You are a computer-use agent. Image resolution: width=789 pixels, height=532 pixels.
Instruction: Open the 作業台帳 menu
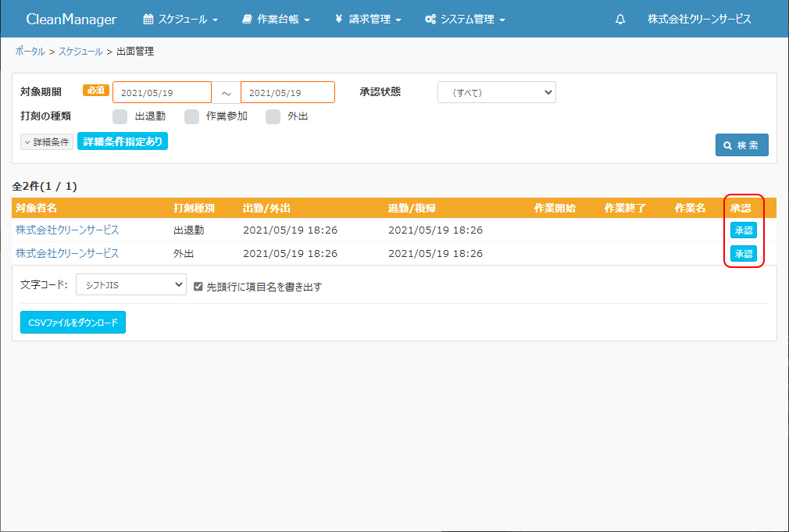click(276, 19)
